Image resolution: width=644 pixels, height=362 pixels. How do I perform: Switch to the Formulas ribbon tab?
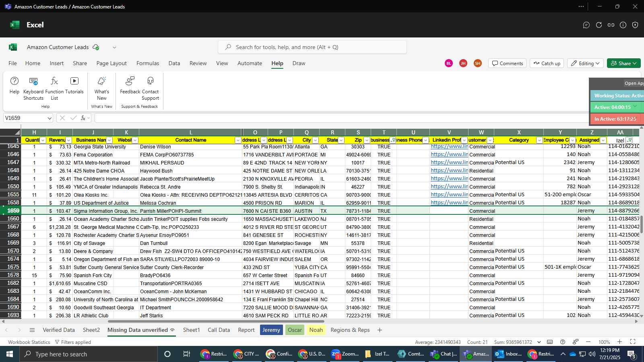click(148, 63)
